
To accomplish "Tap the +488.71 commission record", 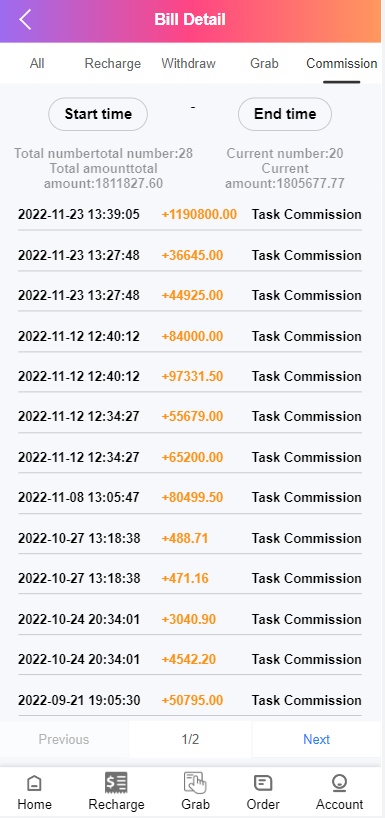I will pos(190,538).
